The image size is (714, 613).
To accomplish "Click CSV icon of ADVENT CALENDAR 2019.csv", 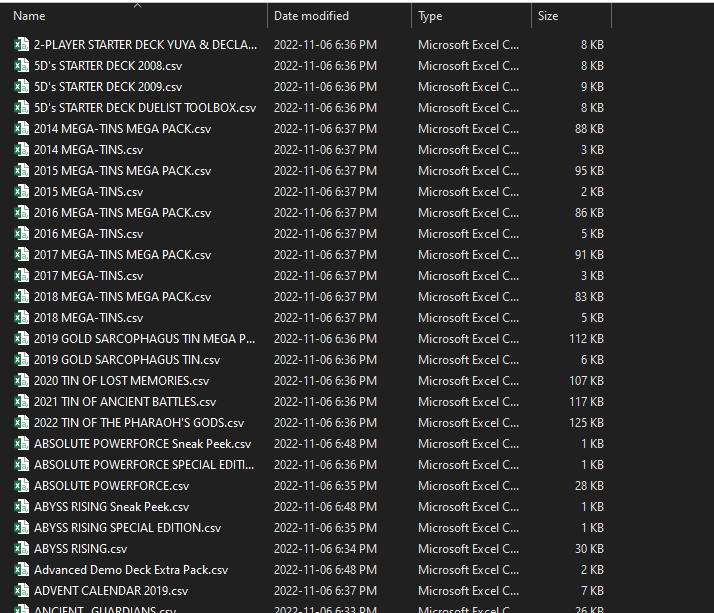I will (x=21, y=590).
